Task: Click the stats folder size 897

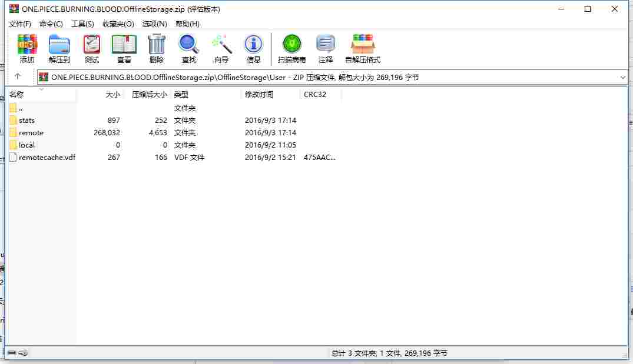Action: pos(114,120)
